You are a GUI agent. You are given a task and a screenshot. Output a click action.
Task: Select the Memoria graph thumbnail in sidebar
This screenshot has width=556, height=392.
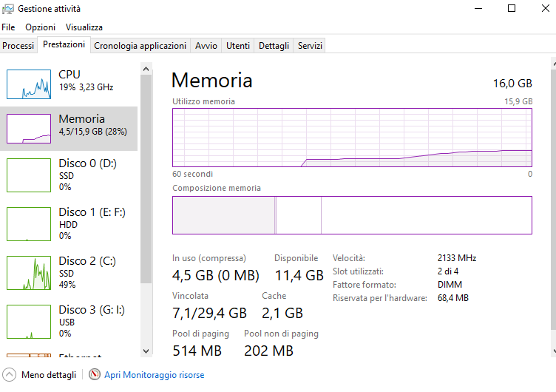coord(29,129)
